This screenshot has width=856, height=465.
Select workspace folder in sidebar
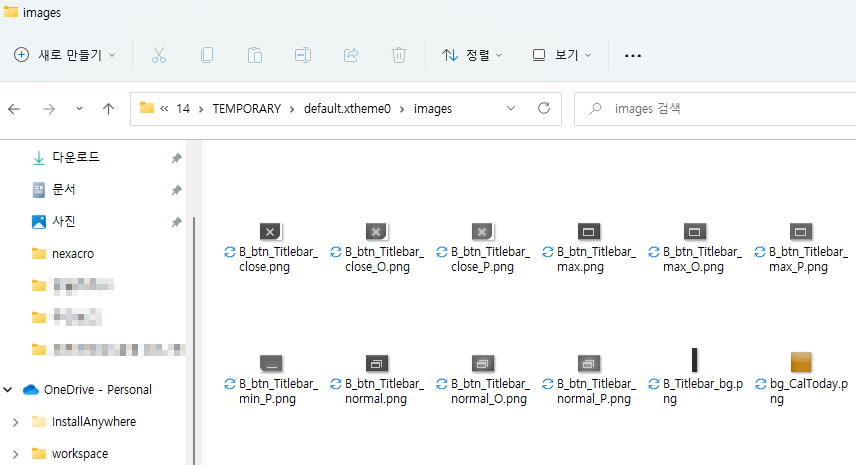pyautogui.click(x=80, y=454)
